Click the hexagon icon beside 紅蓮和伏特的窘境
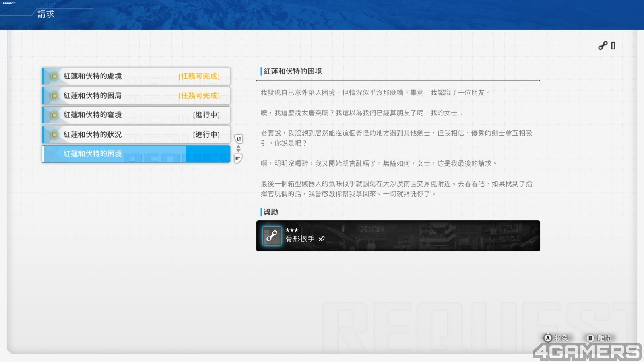This screenshot has height=362, width=644. click(x=54, y=115)
